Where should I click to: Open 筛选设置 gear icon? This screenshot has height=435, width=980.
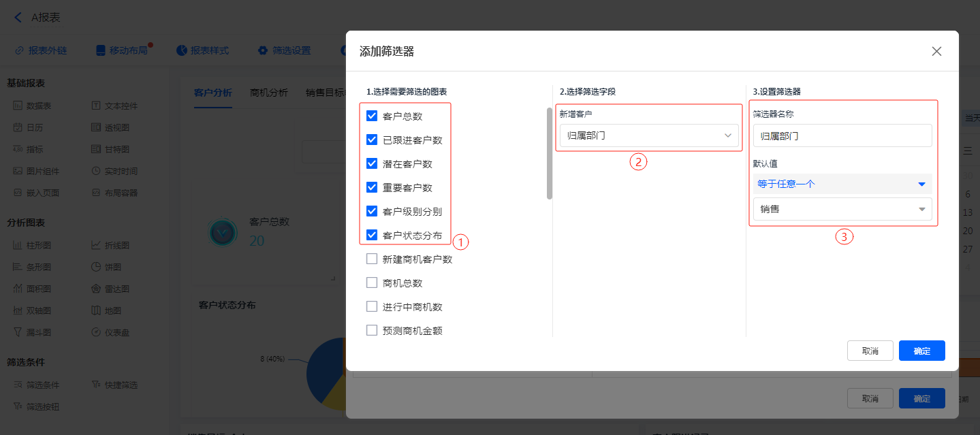(x=263, y=50)
